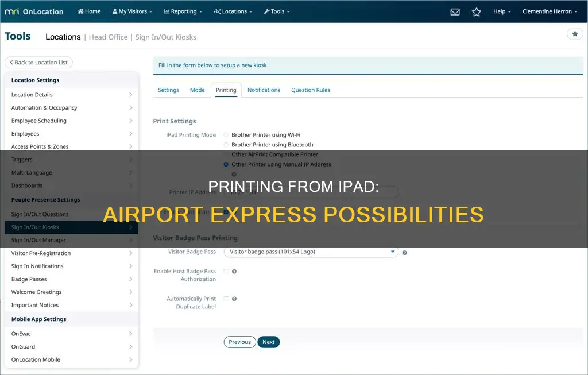588x375 pixels.
Task: Click the MRI OnLocation logo
Action: click(x=34, y=11)
